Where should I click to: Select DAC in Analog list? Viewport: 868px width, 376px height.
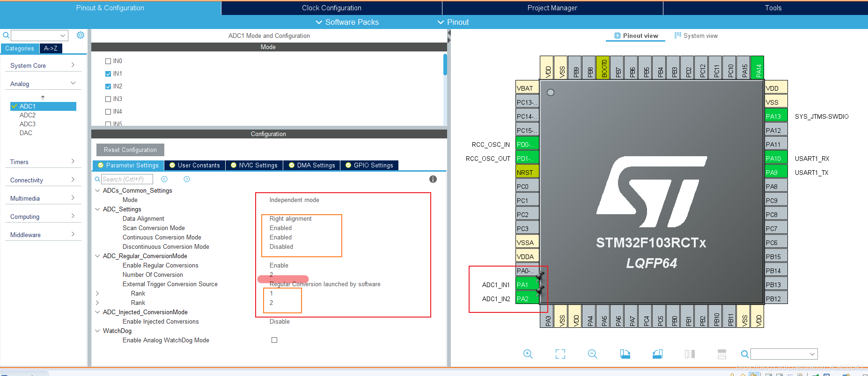[26, 133]
